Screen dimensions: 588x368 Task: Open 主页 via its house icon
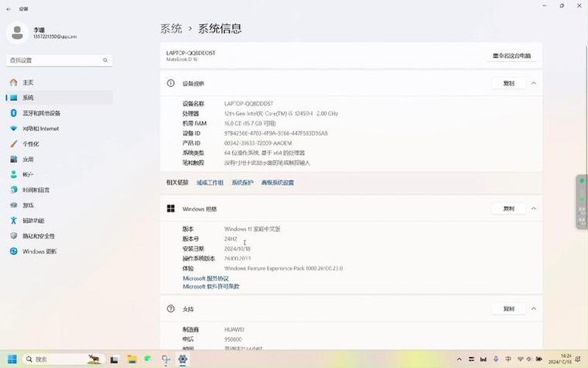click(13, 82)
